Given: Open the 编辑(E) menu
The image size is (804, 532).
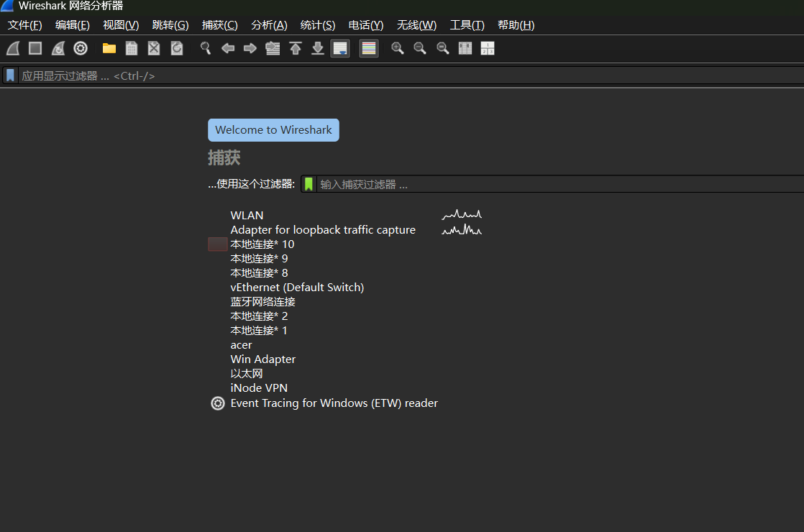Looking at the screenshot, I should [73, 25].
